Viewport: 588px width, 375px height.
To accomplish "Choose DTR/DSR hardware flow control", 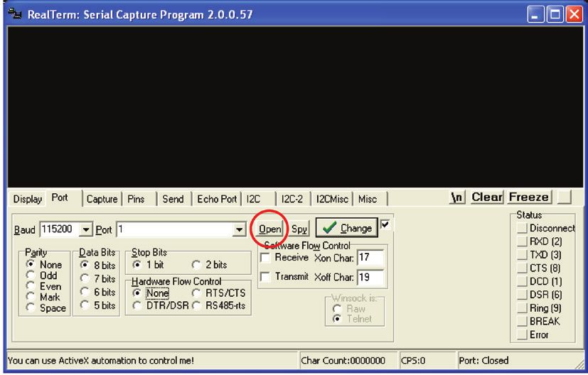I will [161, 305].
